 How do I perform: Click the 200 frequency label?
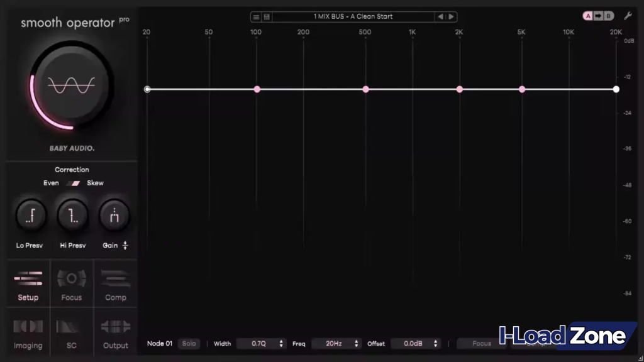[x=303, y=32]
